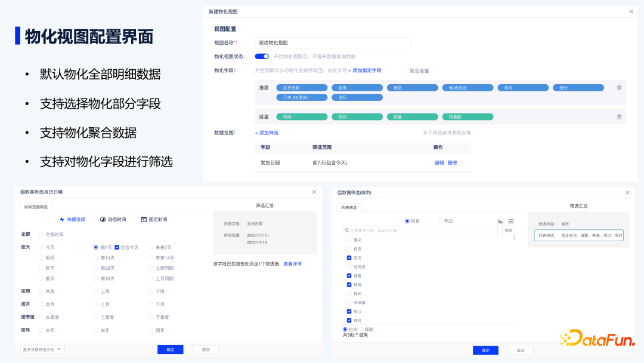Click the lightning 快捷选择 icon
644x363 pixels.
pos(62,220)
